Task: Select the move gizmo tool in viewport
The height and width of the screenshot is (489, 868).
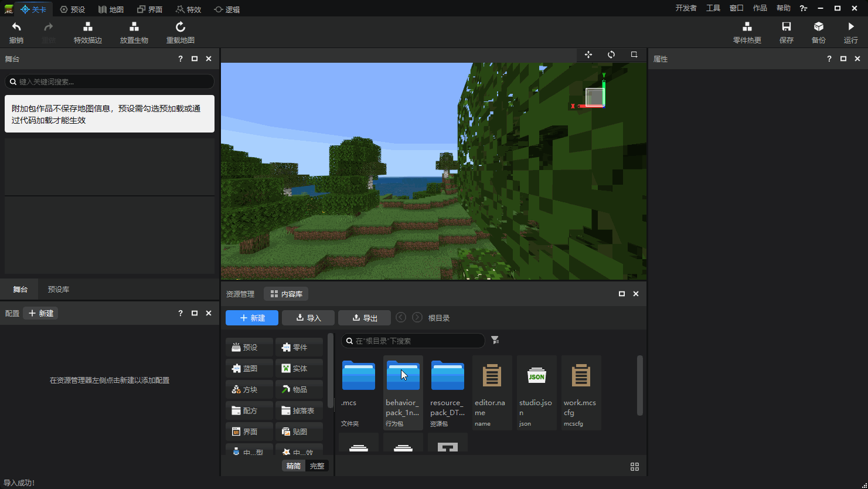Action: pyautogui.click(x=588, y=55)
